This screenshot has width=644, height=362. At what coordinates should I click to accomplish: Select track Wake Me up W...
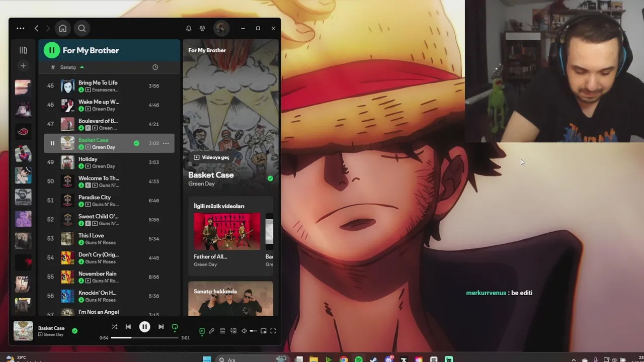tap(109, 105)
